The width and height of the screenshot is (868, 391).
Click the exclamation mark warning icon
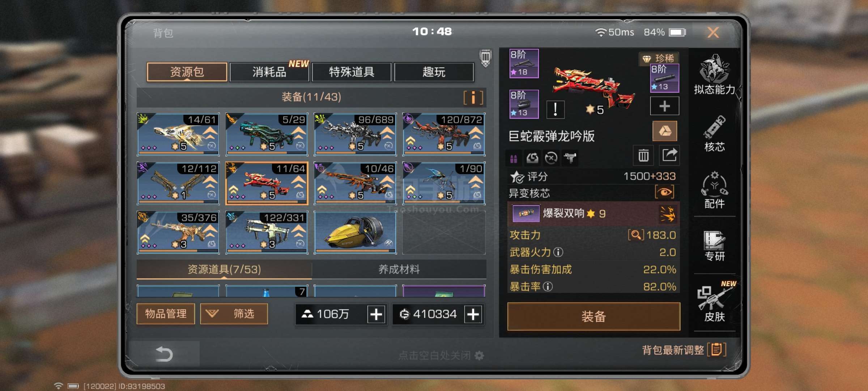tap(555, 109)
